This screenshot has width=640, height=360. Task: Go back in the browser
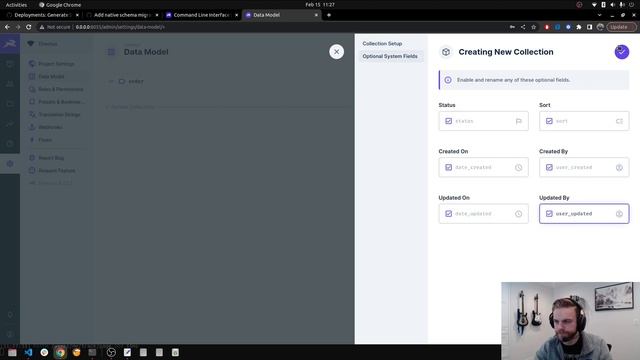7,27
